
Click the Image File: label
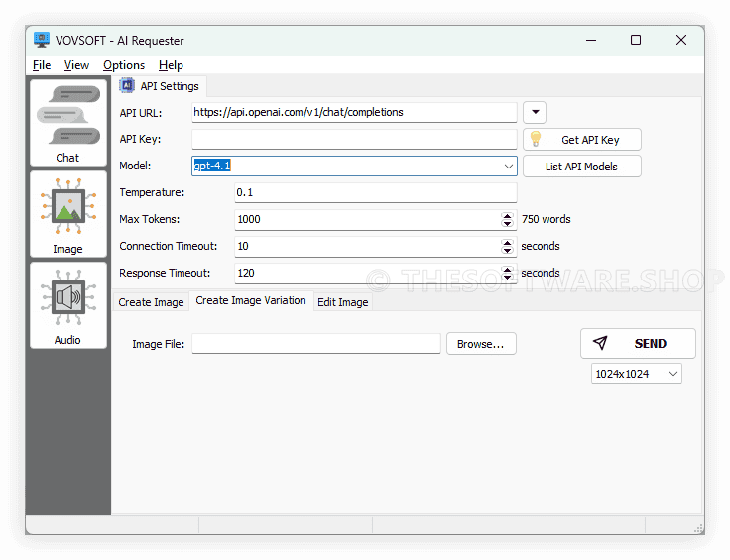(159, 344)
